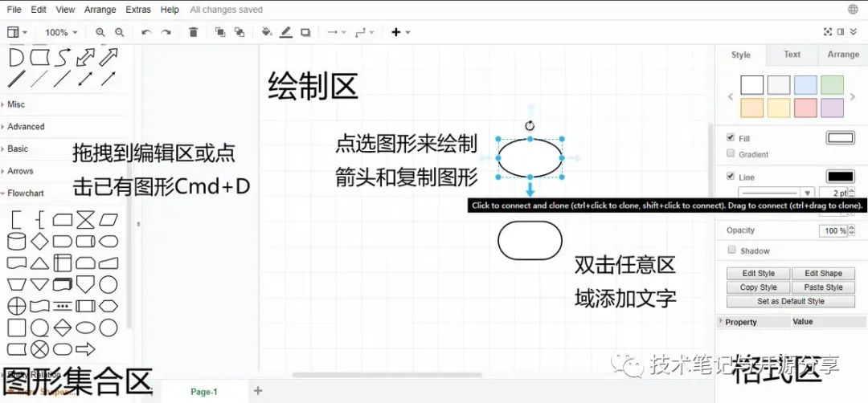This screenshot has width=868, height=403.
Task: Open the 100% zoom dropdown
Action: pyautogui.click(x=61, y=33)
